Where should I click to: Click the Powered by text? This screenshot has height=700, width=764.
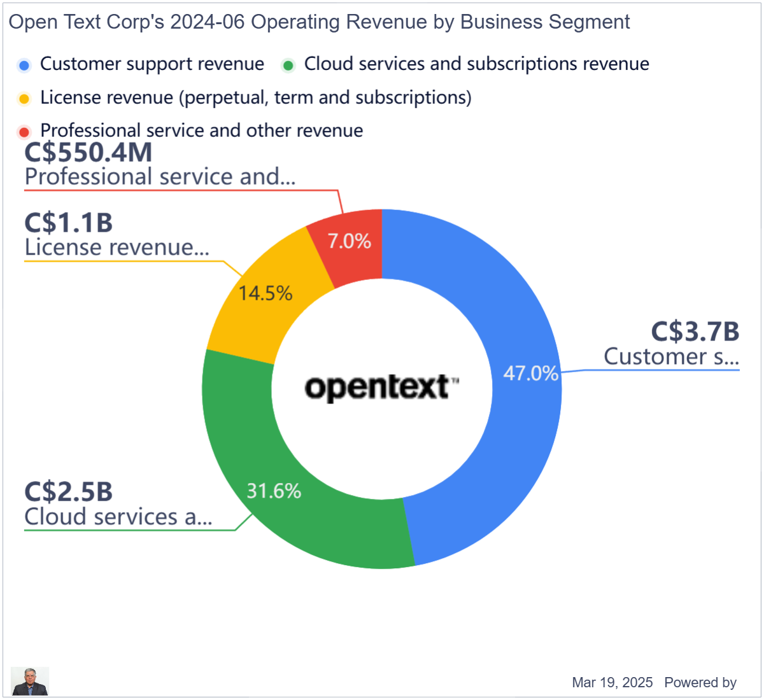coord(700,683)
